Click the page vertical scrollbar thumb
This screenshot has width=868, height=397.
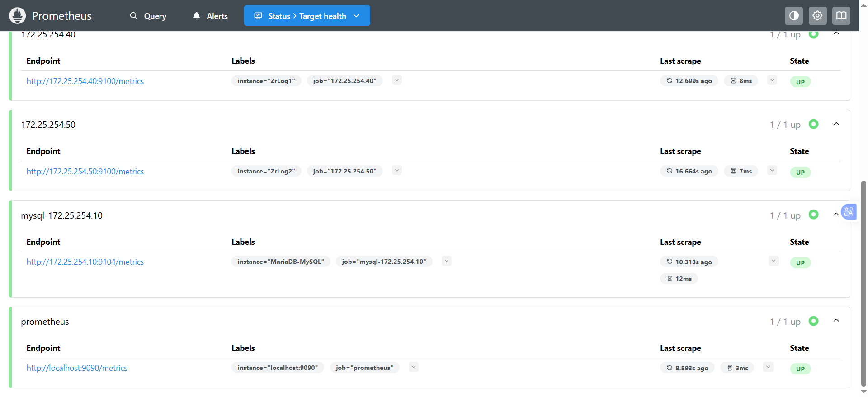click(x=863, y=284)
